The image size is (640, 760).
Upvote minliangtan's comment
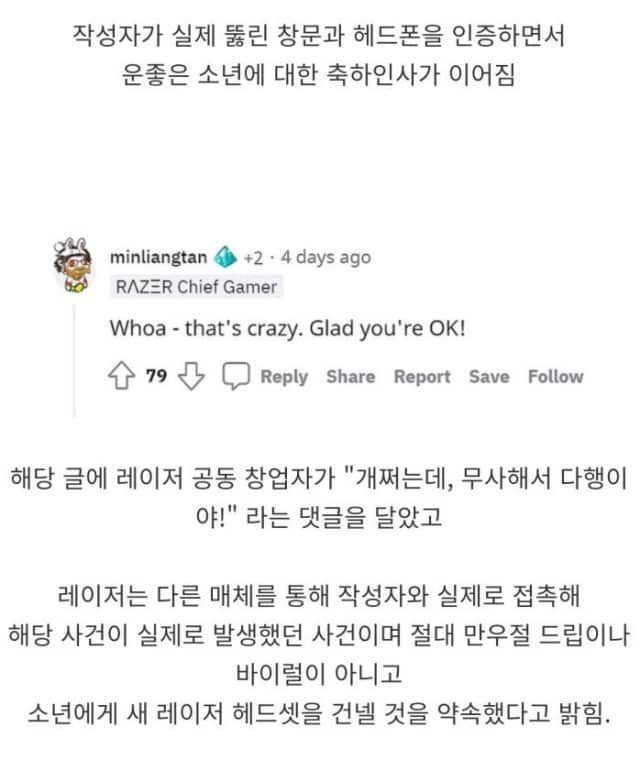point(121,376)
